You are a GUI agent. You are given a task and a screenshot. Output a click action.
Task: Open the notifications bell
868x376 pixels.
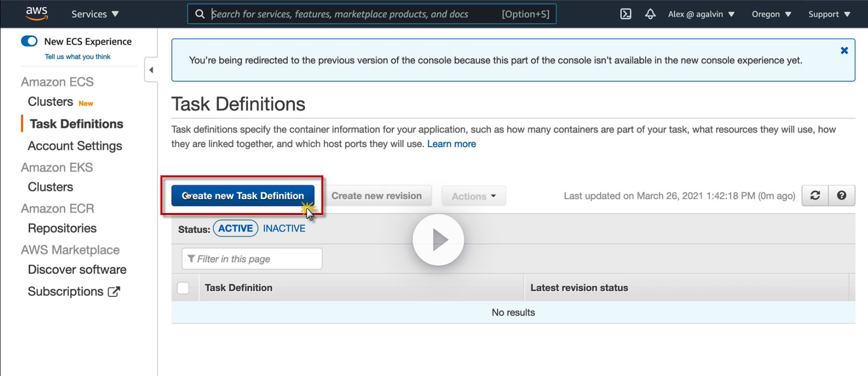650,14
